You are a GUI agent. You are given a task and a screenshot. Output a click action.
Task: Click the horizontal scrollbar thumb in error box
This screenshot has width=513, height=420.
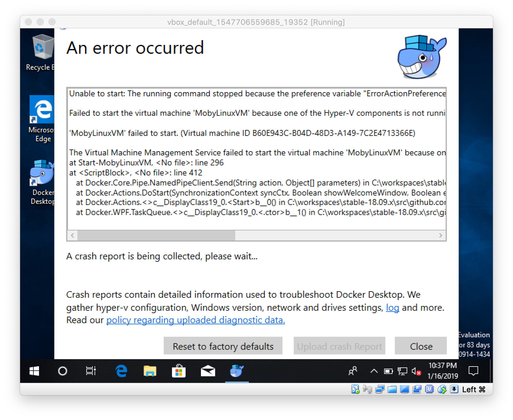(156, 235)
